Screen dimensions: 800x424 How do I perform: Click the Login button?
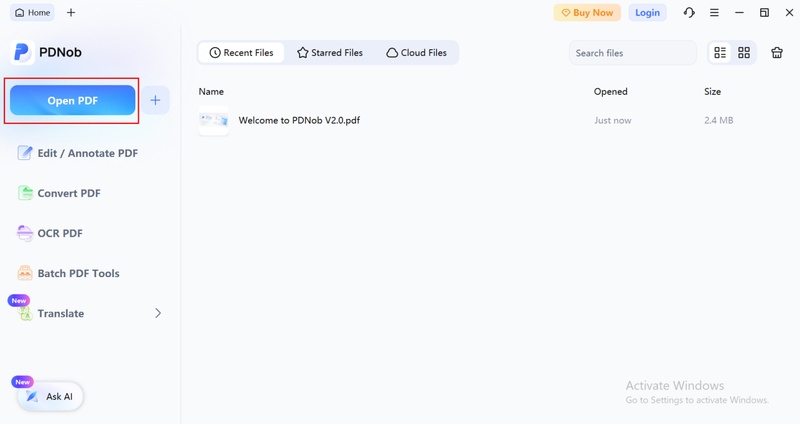pyautogui.click(x=647, y=13)
